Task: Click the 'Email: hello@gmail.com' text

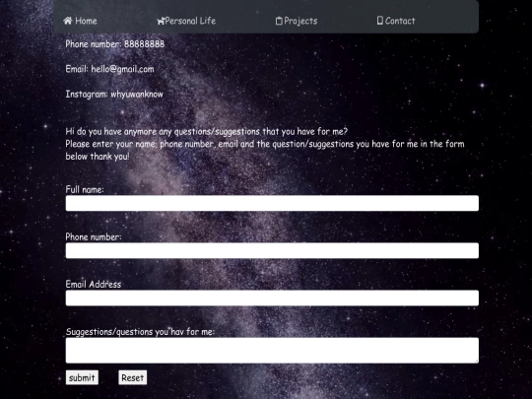Action: click(x=109, y=69)
